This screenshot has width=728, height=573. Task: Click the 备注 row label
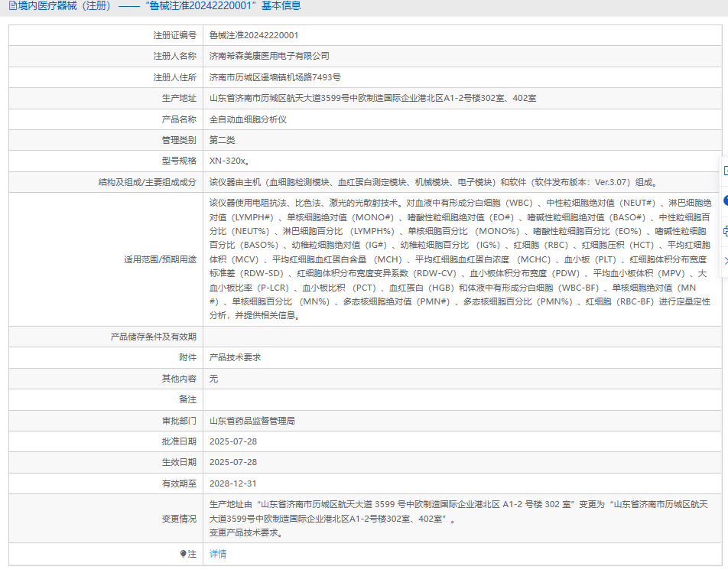pyautogui.click(x=187, y=399)
